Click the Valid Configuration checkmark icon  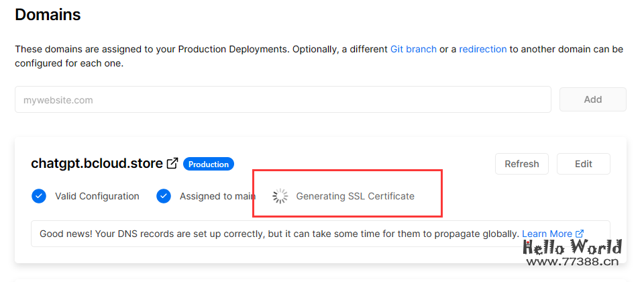click(39, 196)
